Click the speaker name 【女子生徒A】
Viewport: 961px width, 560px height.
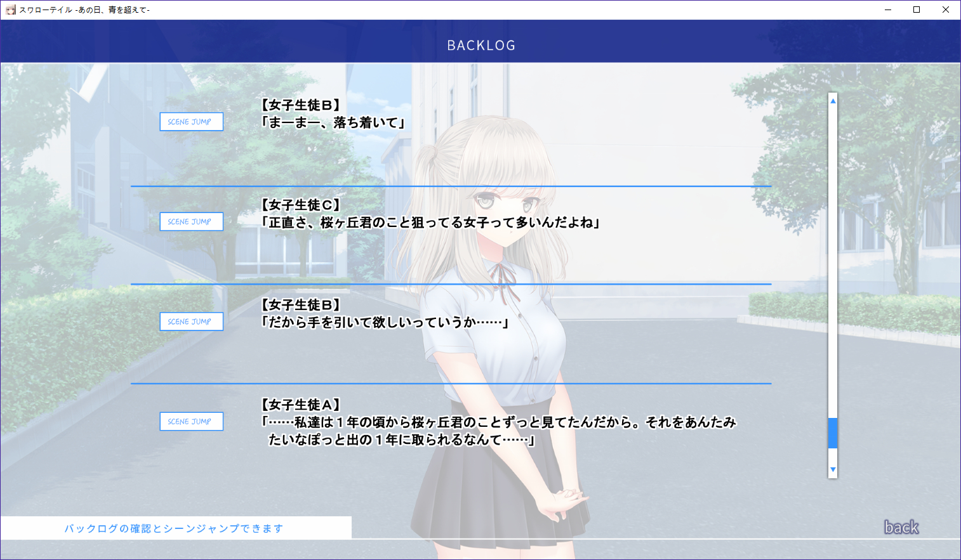point(301,405)
